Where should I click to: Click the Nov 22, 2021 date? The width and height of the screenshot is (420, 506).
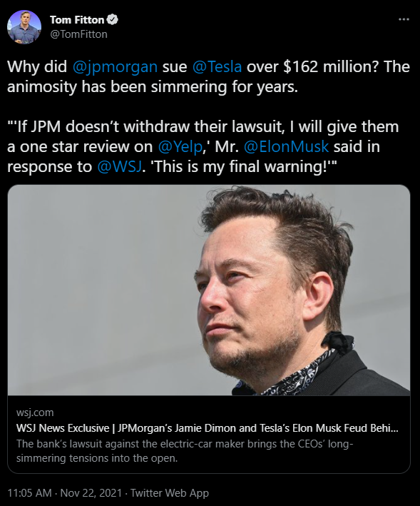coord(91,492)
